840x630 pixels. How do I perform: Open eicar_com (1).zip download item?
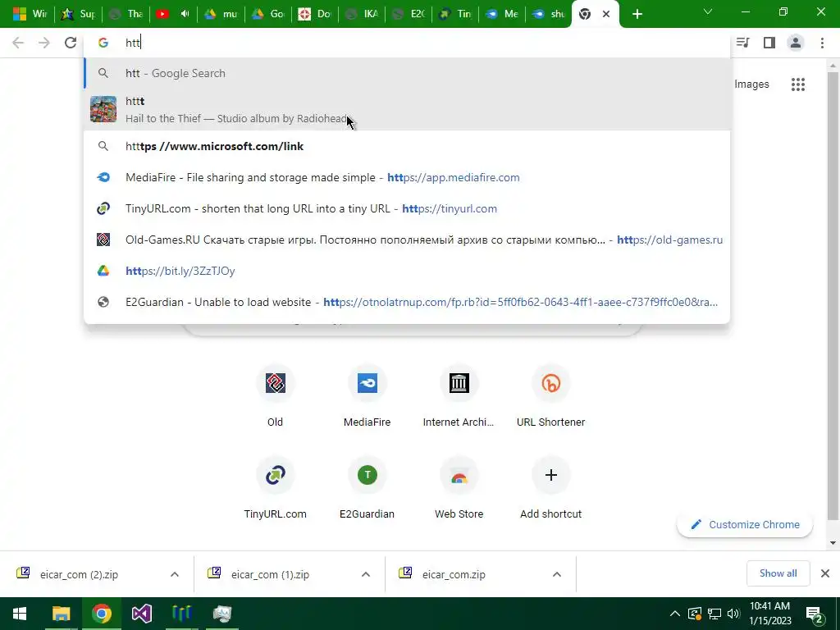(x=270, y=574)
